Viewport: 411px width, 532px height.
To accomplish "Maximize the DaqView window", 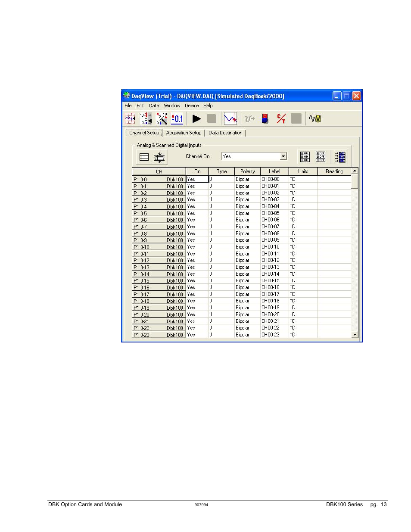I will click(347, 96).
